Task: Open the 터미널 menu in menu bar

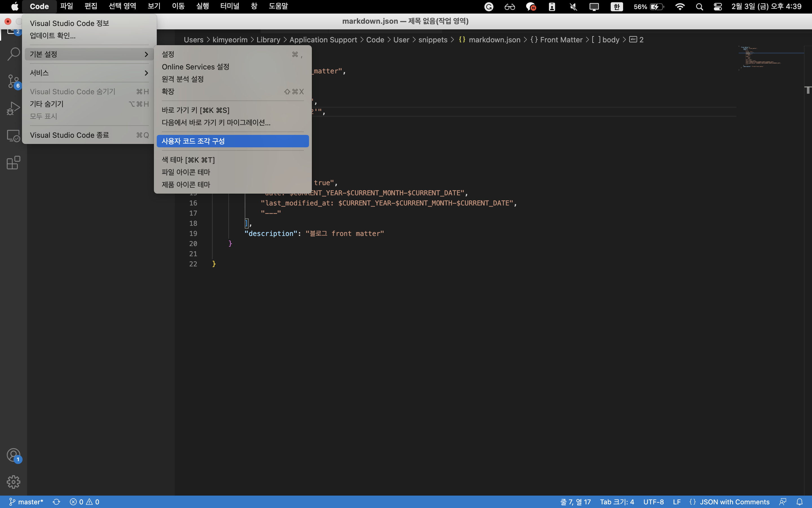Action: [x=230, y=6]
